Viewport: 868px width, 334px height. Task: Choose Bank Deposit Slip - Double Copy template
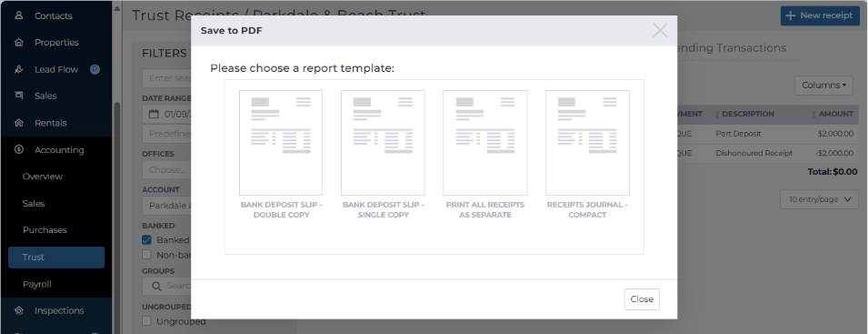click(x=281, y=155)
